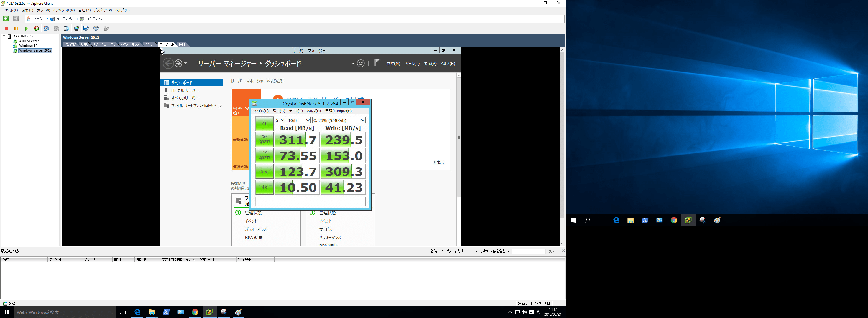868x318 pixels.
Task: Open the notifications flag in Server Manager
Action: tap(377, 63)
